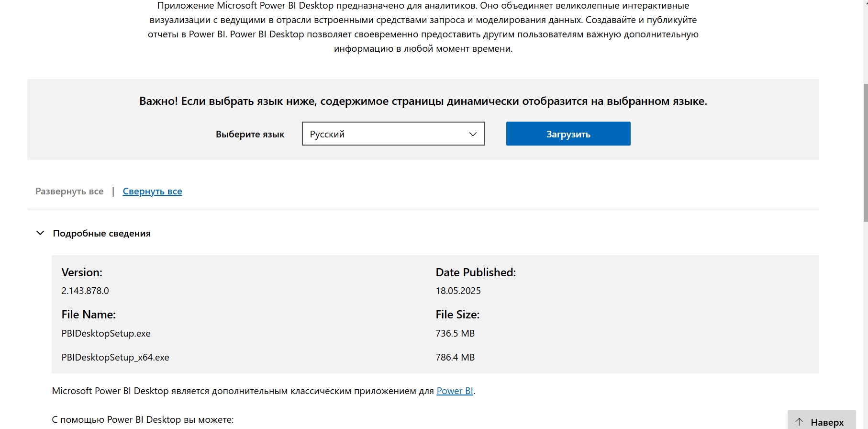Click the Выберите язык label
Image resolution: width=868 pixels, height=429 pixels.
250,134
